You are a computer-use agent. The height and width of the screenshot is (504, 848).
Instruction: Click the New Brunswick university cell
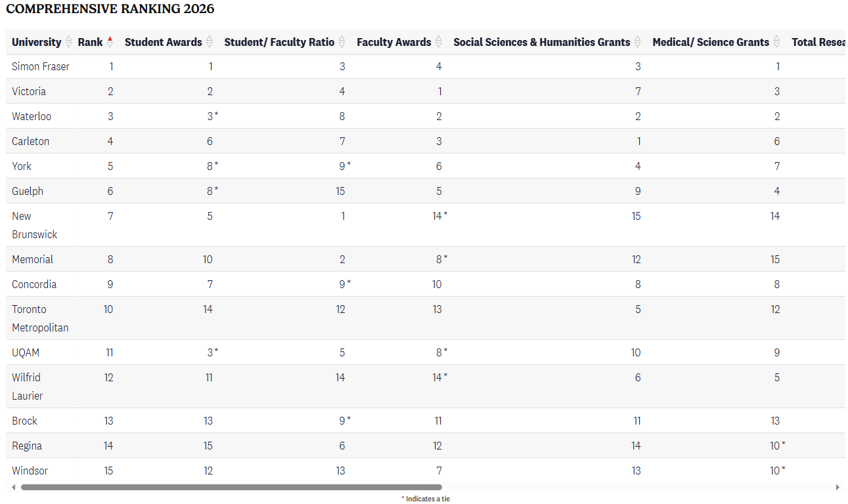34,225
